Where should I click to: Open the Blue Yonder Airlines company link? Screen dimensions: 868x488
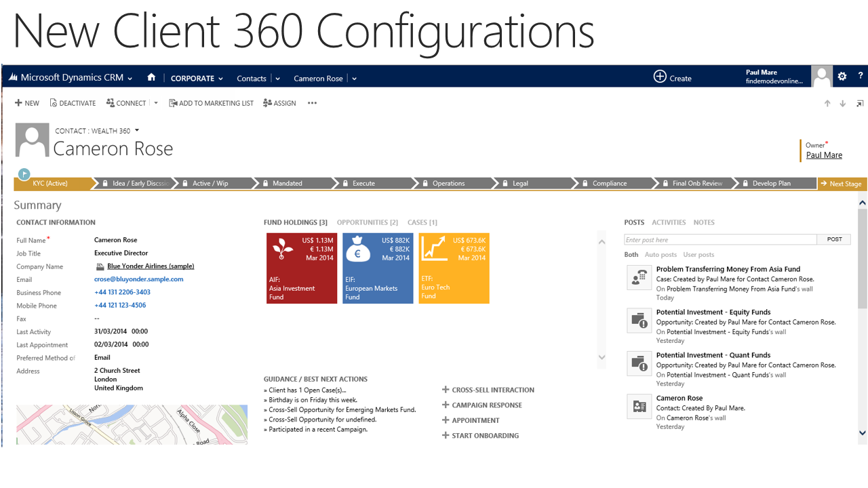pyautogui.click(x=151, y=266)
